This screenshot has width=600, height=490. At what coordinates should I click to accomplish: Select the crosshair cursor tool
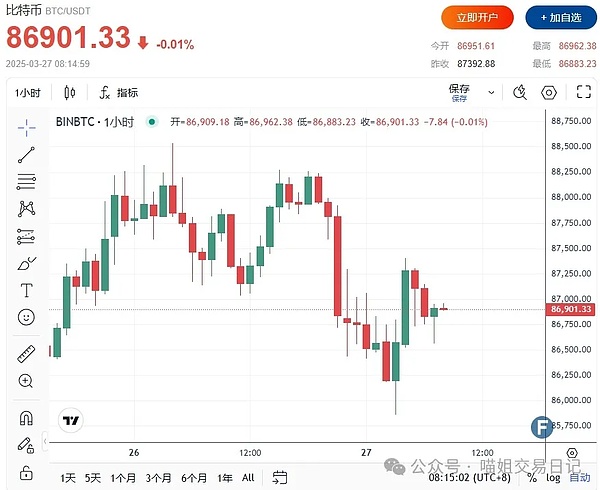tap(26, 126)
